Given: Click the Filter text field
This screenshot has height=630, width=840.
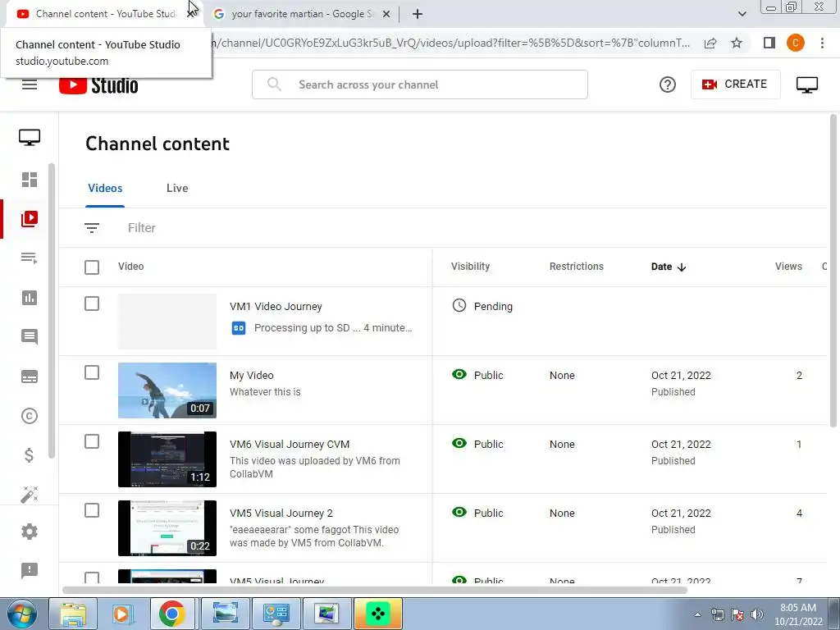Looking at the screenshot, I should (141, 228).
